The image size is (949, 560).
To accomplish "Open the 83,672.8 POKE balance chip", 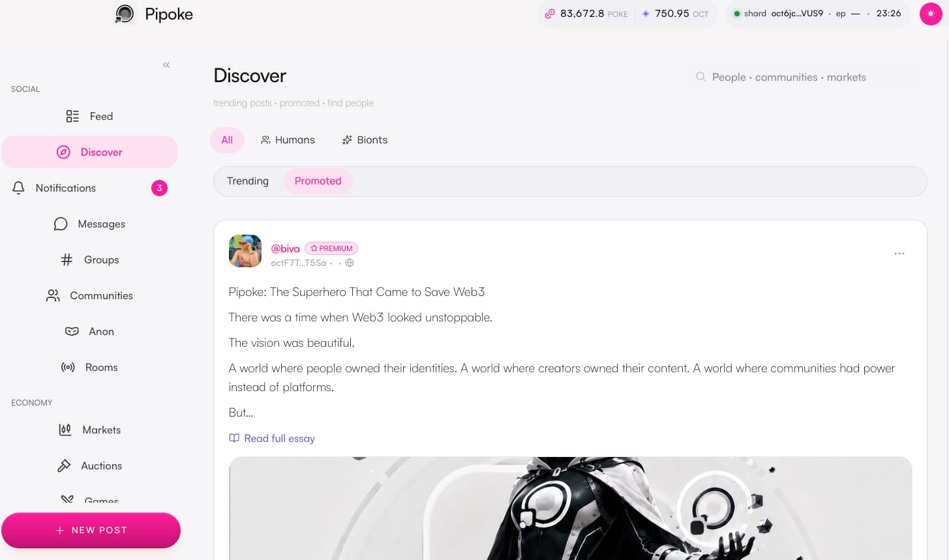I will (586, 14).
